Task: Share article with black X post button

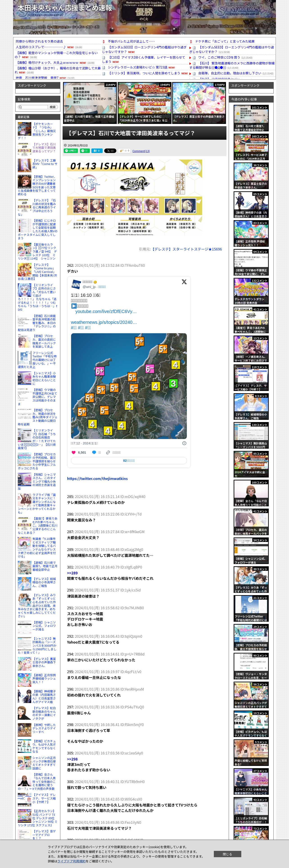Action: click(110, 151)
